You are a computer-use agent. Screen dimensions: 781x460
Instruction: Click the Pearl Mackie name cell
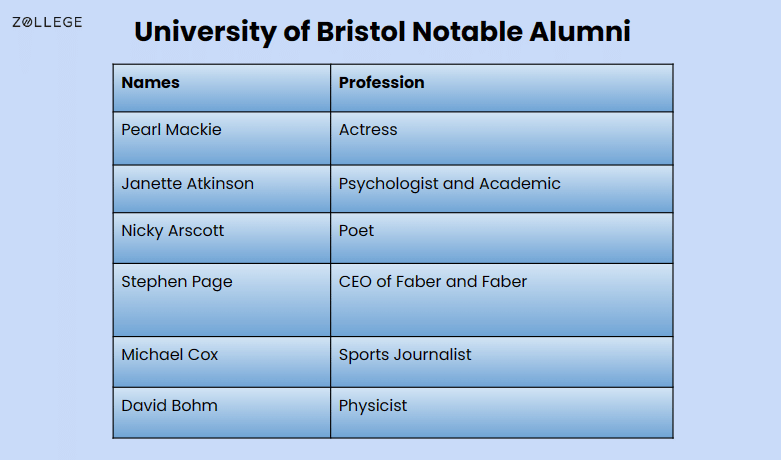(222, 138)
